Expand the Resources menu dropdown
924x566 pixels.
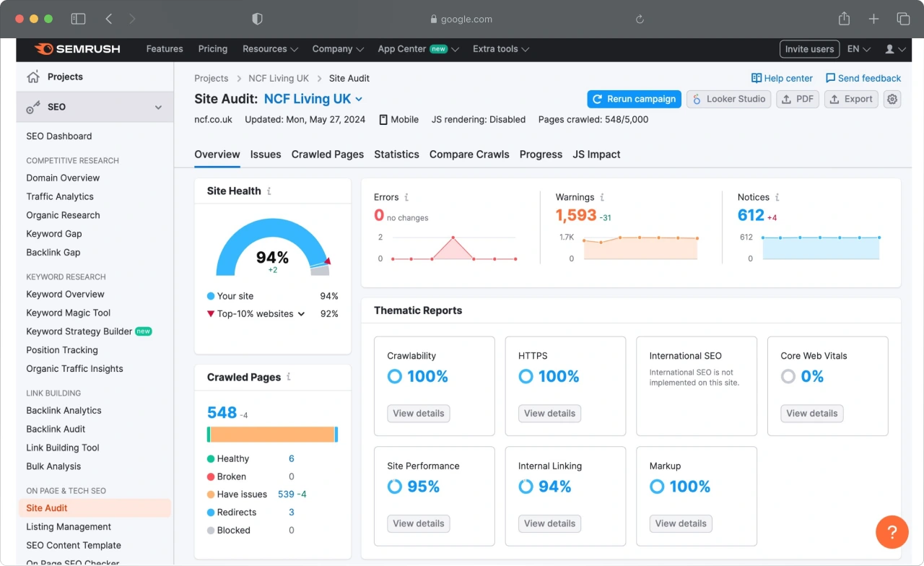click(270, 49)
